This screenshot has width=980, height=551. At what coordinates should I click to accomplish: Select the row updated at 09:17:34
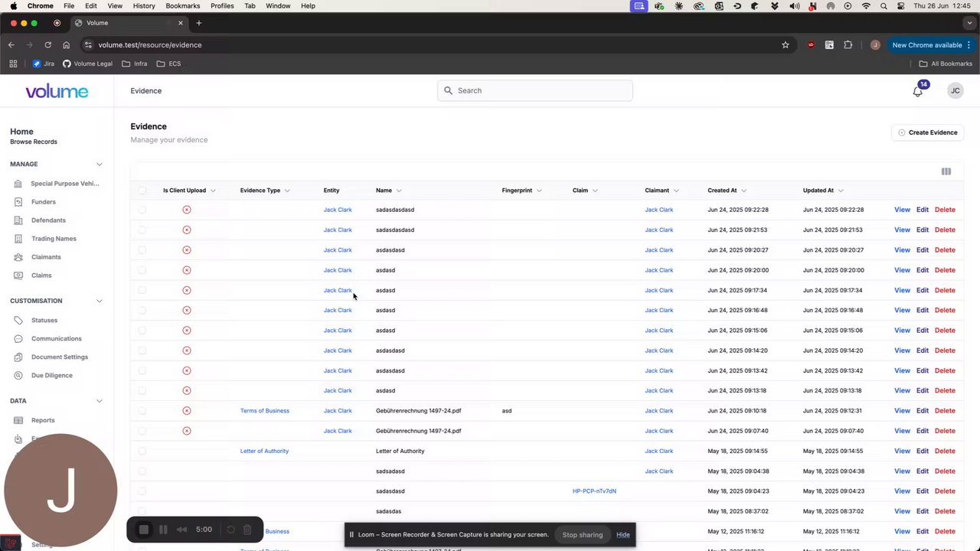pyautogui.click(x=142, y=290)
